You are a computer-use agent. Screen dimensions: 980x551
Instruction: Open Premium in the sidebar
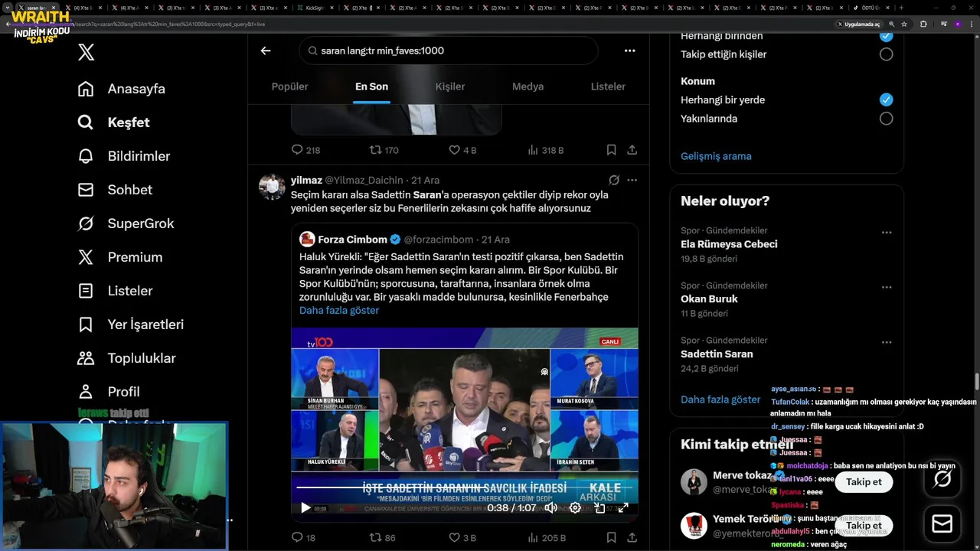(x=120, y=257)
